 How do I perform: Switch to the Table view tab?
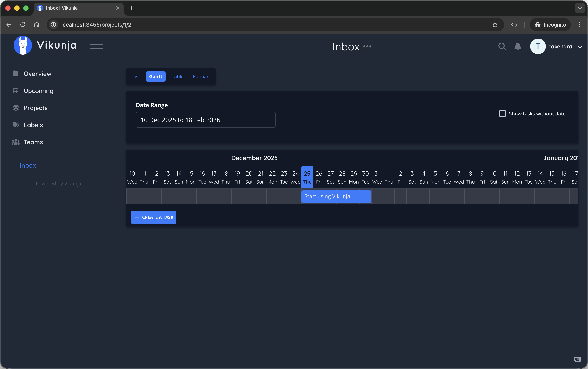point(177,77)
